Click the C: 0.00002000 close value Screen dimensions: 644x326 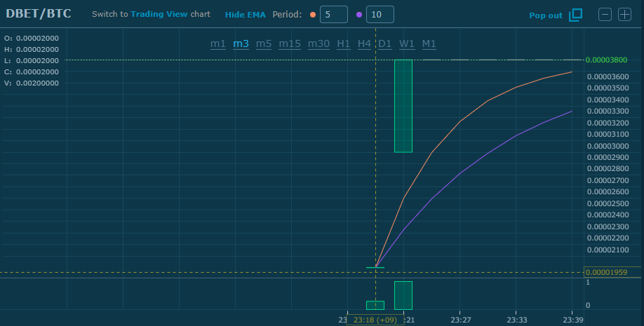[x=31, y=72]
